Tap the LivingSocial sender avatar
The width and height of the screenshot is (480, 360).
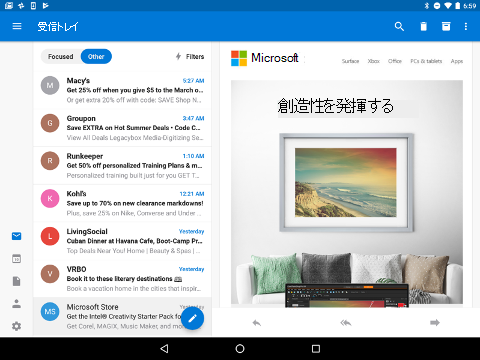[50, 236]
